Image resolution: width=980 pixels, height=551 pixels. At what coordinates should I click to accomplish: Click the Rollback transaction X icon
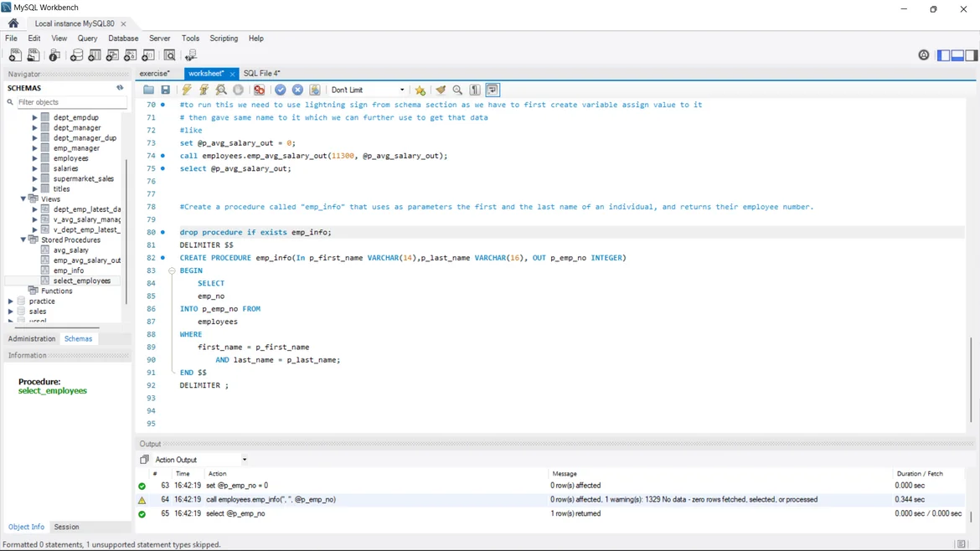(297, 90)
